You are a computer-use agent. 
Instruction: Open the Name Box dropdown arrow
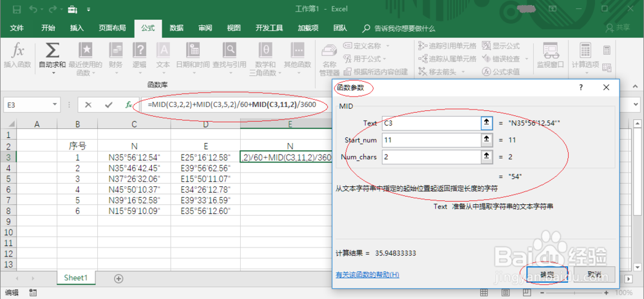click(x=55, y=105)
